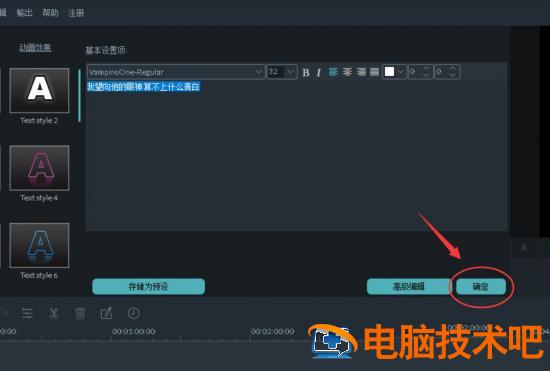Viewport: 550px width, 371px height.
Task: Open the 注册 menu
Action: pyautogui.click(x=76, y=13)
